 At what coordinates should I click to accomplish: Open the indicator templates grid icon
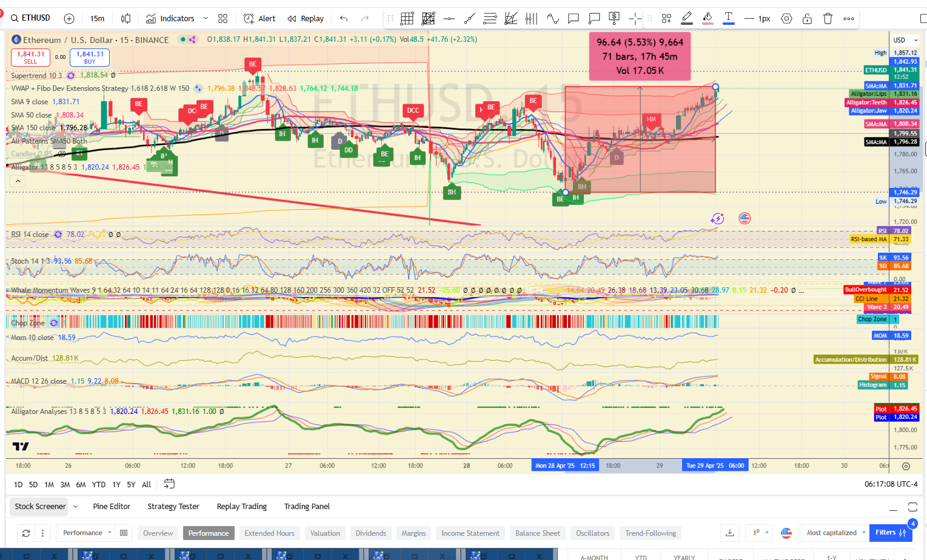[x=223, y=19]
